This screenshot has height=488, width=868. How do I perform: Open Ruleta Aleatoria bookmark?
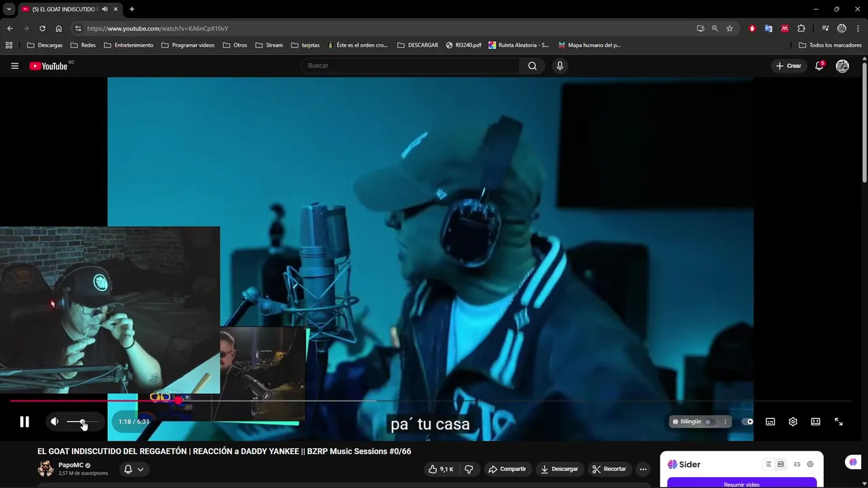[x=519, y=45]
